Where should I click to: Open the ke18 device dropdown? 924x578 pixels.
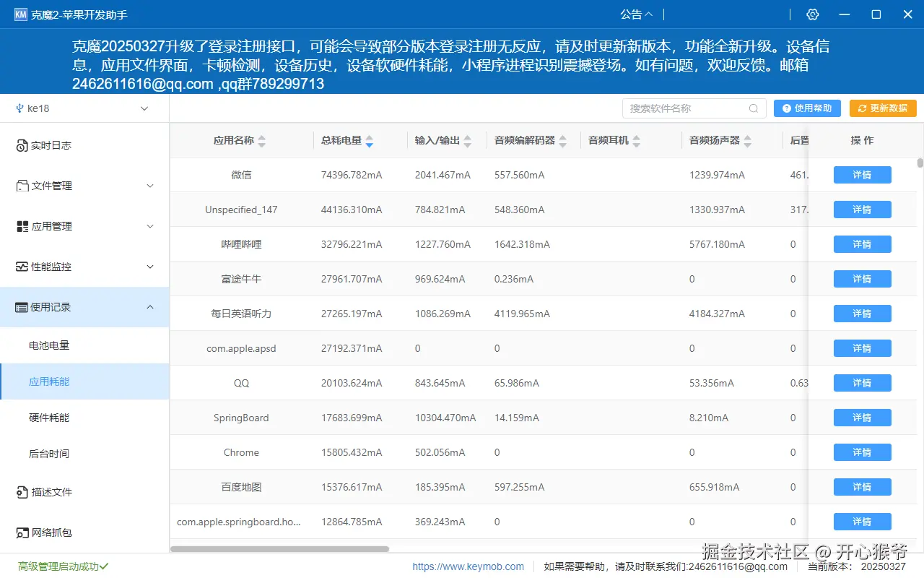click(x=84, y=108)
